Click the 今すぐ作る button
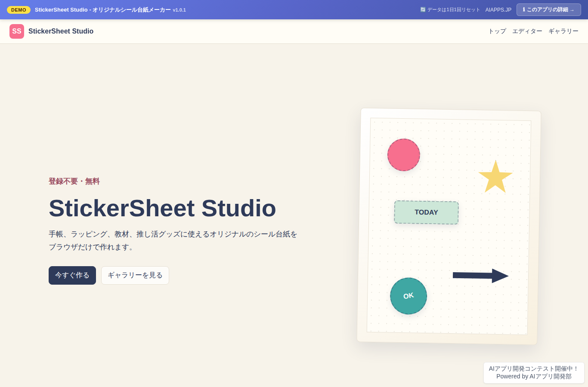588x387 pixels. point(72,275)
